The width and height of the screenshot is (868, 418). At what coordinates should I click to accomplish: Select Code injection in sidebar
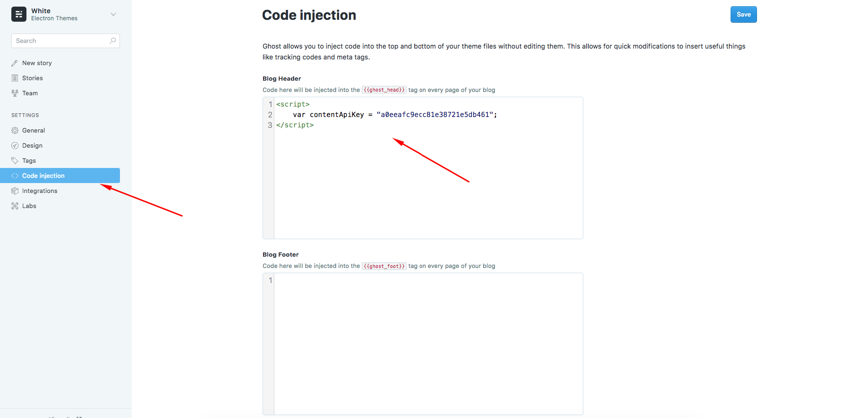[x=60, y=176]
